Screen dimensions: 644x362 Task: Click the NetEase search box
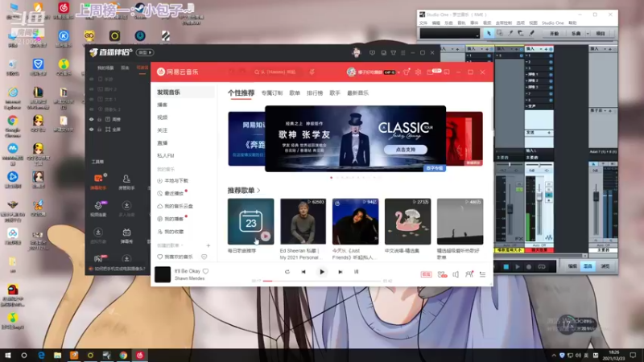[278, 72]
